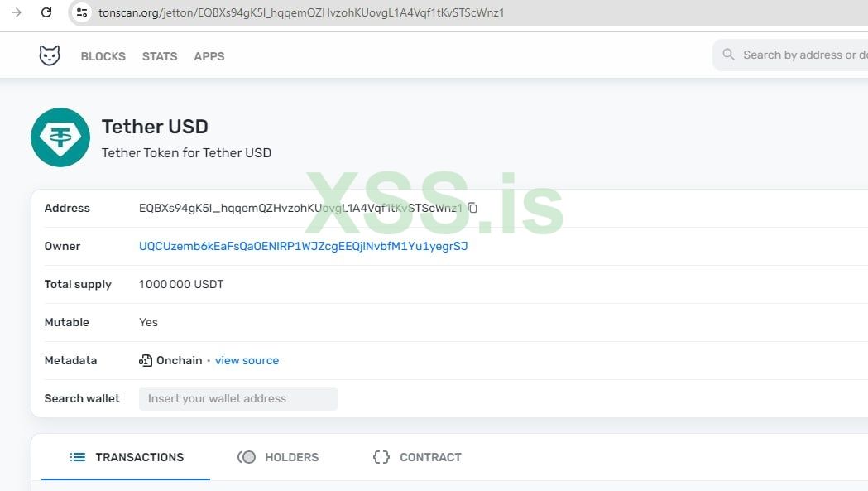Click the Tonscan cat logo

pyautogui.click(x=50, y=55)
